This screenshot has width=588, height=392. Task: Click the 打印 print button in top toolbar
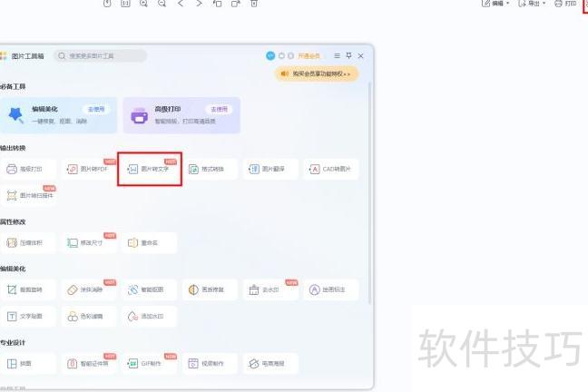pos(565,4)
